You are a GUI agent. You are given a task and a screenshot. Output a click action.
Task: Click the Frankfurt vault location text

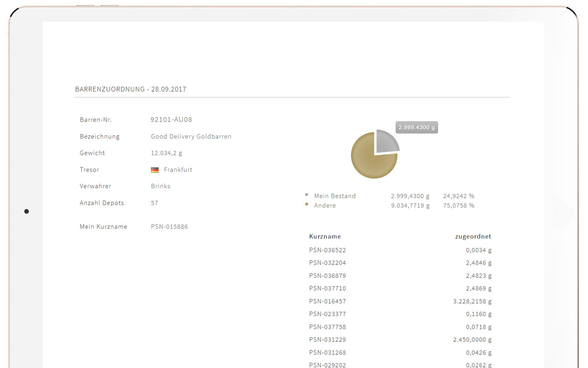pos(178,170)
